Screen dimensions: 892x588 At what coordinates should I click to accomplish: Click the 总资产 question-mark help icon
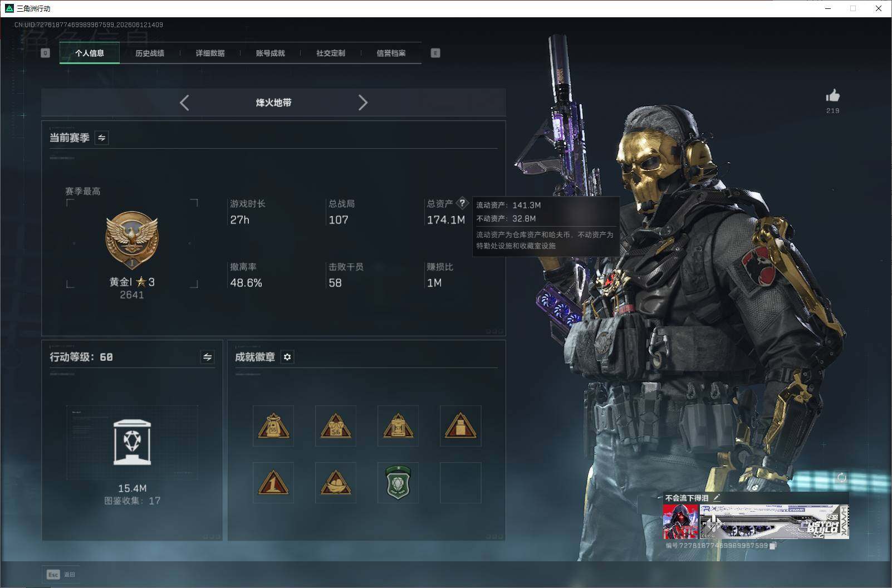(462, 203)
